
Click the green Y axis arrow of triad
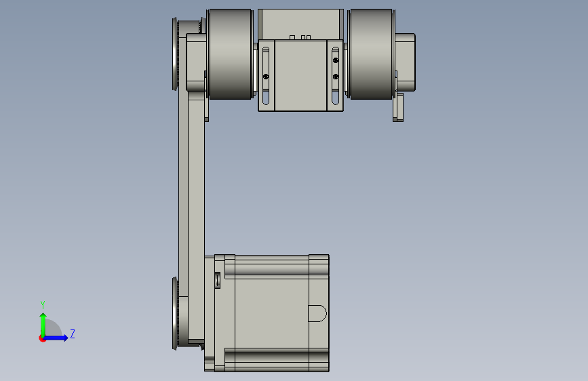click(43, 324)
